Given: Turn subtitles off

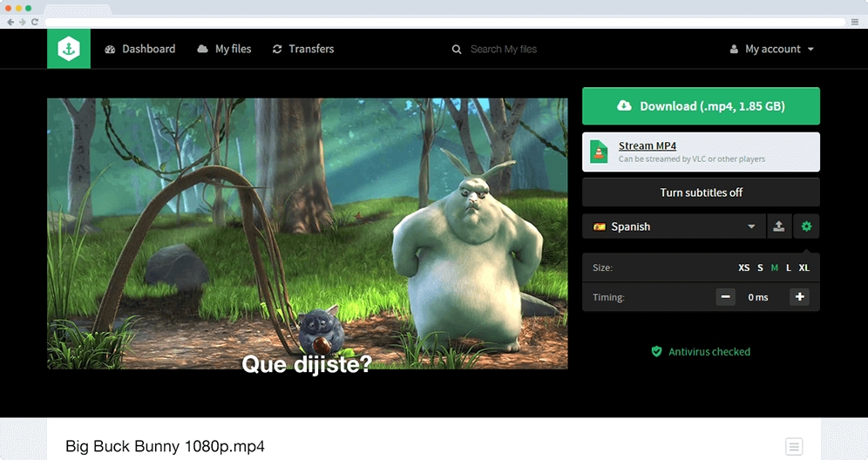Looking at the screenshot, I should pyautogui.click(x=701, y=193).
